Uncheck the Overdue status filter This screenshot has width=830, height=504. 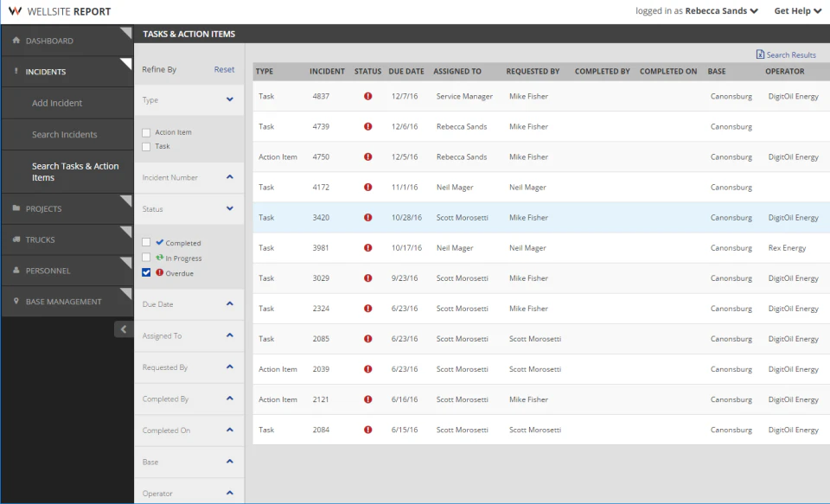click(x=146, y=273)
